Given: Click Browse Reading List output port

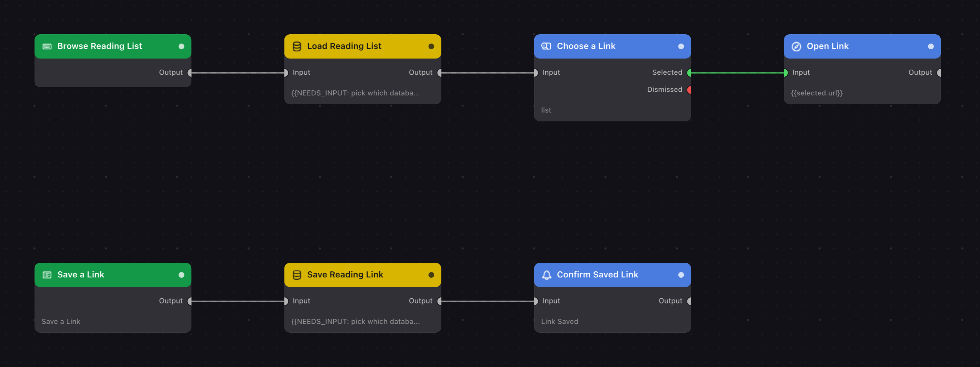Looking at the screenshot, I should tap(190, 73).
